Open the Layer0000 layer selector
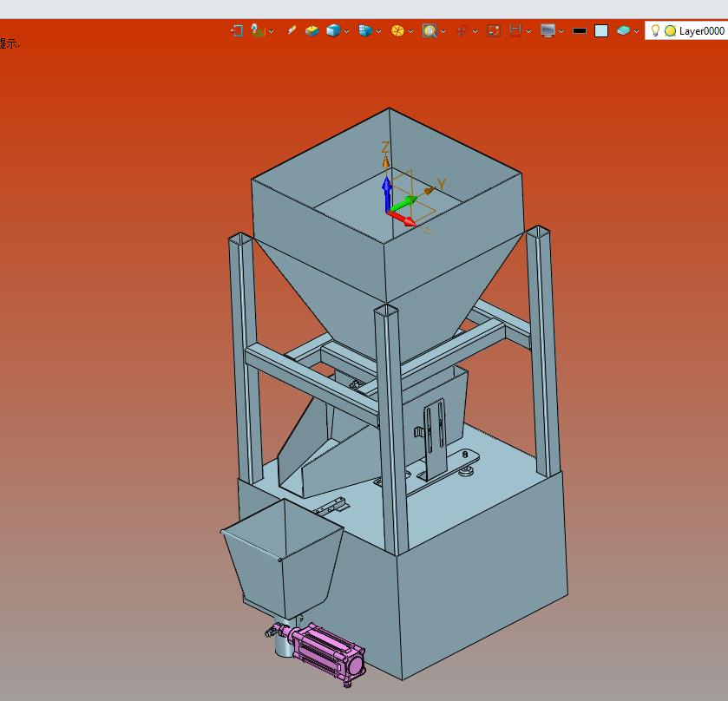This screenshot has width=728, height=701. [686, 30]
